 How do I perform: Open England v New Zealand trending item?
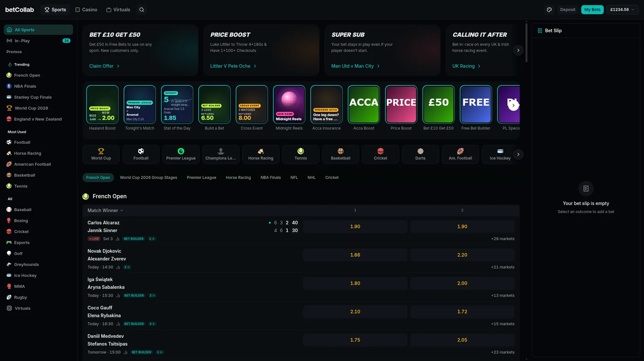pos(38,119)
